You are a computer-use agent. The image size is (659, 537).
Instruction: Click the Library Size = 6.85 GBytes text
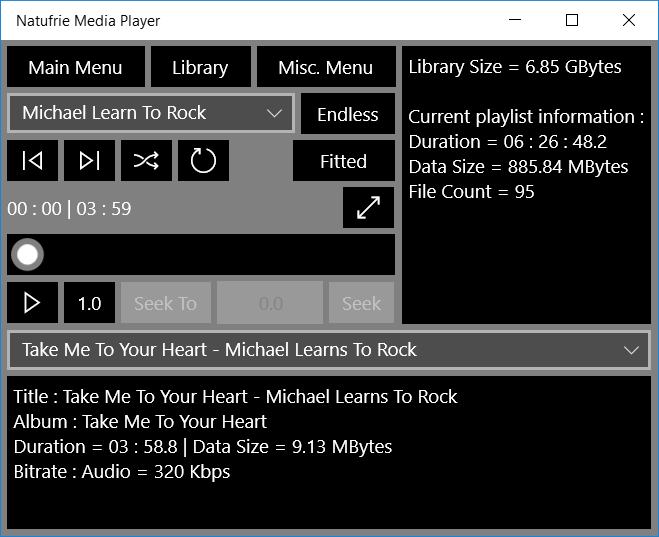click(x=515, y=67)
